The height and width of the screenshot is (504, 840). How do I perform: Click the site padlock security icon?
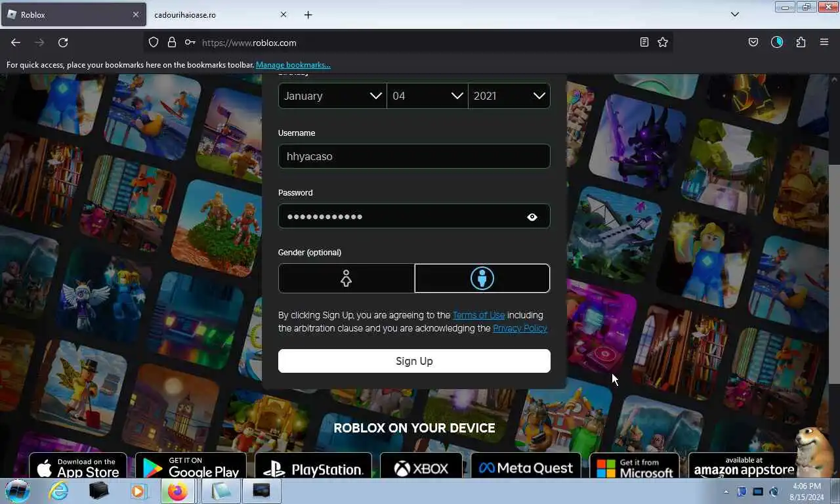[172, 42]
